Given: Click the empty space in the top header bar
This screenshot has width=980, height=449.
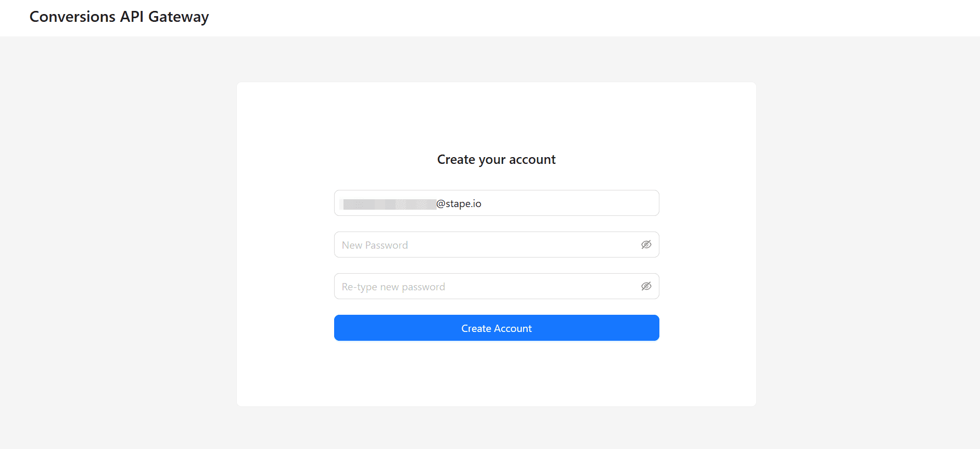Looking at the screenshot, I should coord(572,18).
